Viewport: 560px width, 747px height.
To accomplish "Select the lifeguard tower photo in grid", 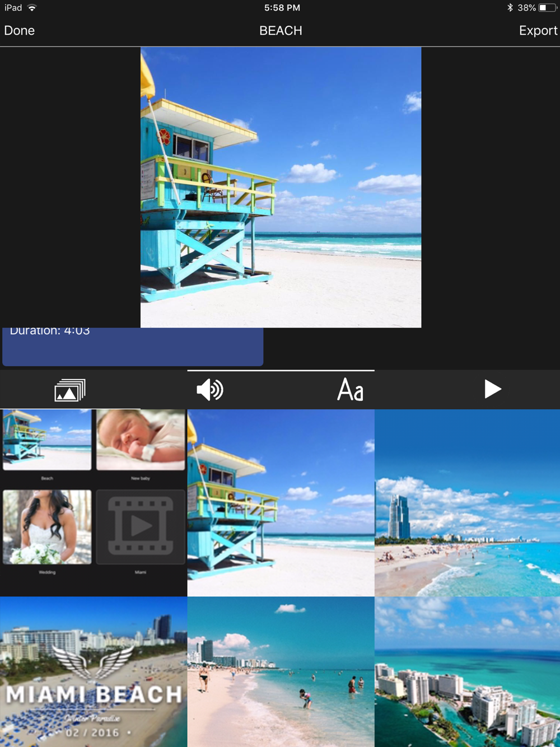I will click(281, 503).
